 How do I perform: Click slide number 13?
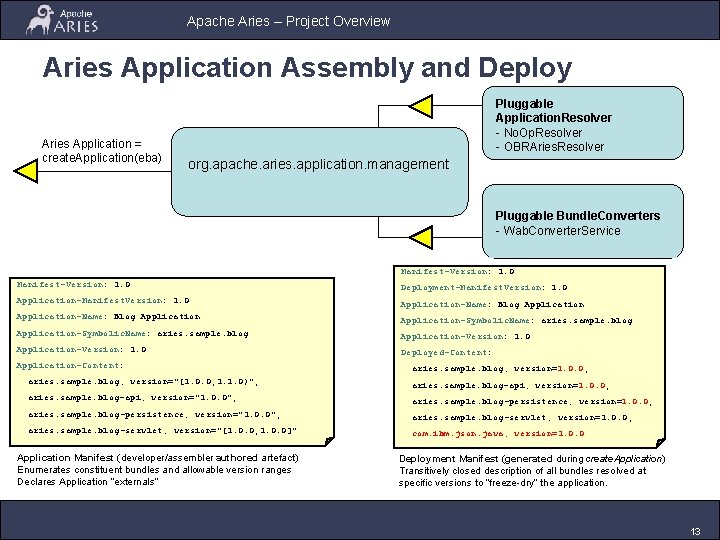[x=695, y=531]
